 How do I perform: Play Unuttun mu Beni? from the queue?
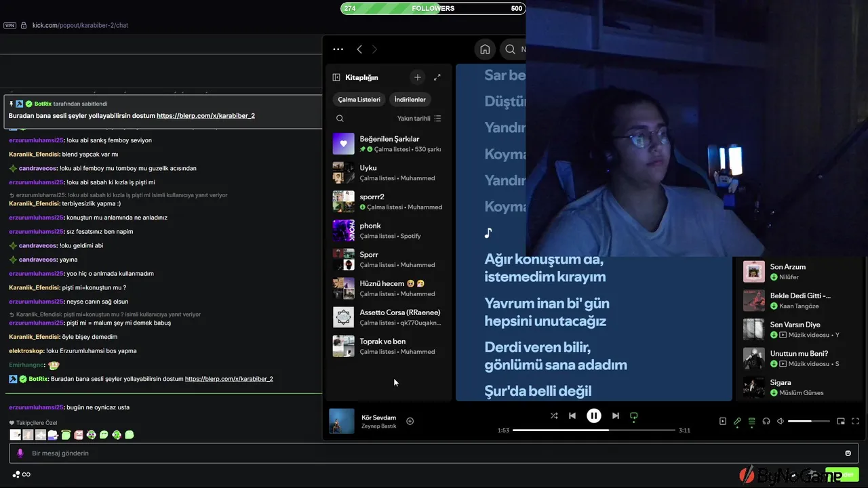pyautogui.click(x=800, y=358)
